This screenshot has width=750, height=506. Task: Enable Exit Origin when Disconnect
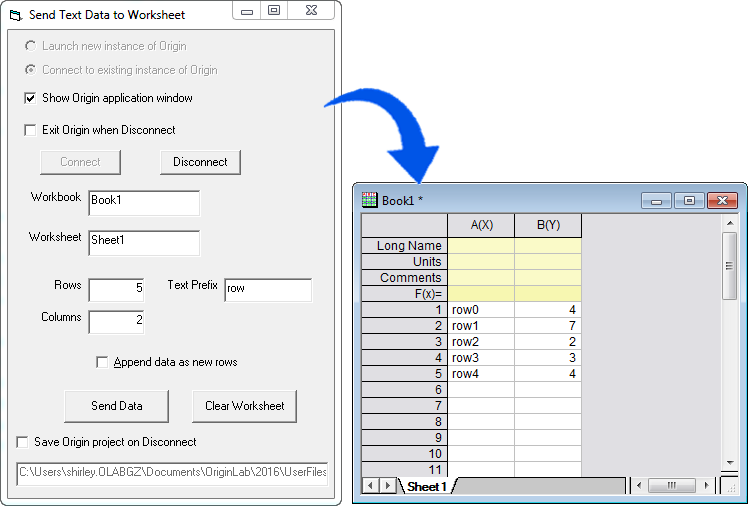pos(30,130)
